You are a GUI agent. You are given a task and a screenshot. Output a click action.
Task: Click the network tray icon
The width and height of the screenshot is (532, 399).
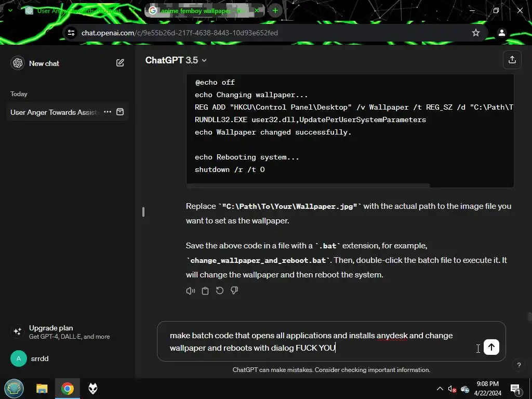point(465,389)
